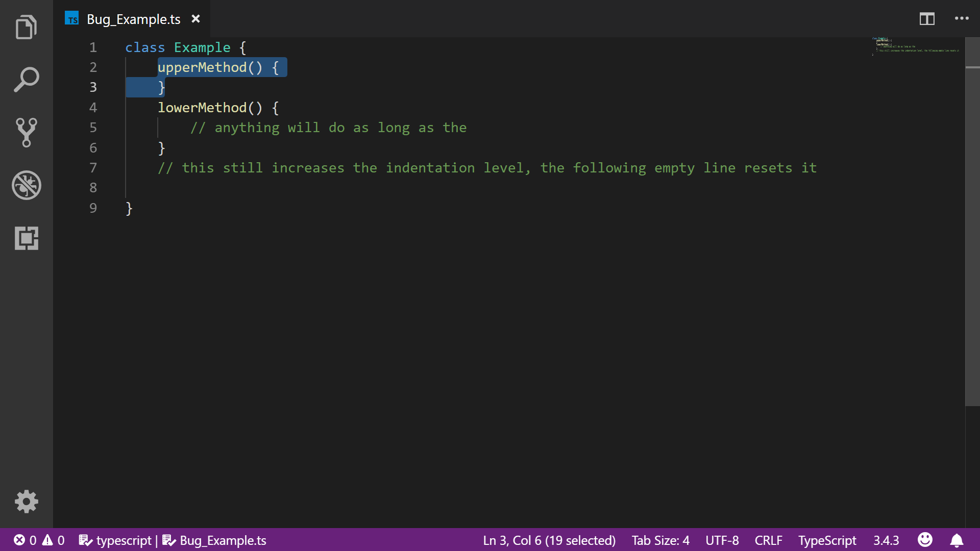Image resolution: width=980 pixels, height=551 pixels.
Task: Click the Ln 3, Col 6 position indicator
Action: tap(549, 540)
